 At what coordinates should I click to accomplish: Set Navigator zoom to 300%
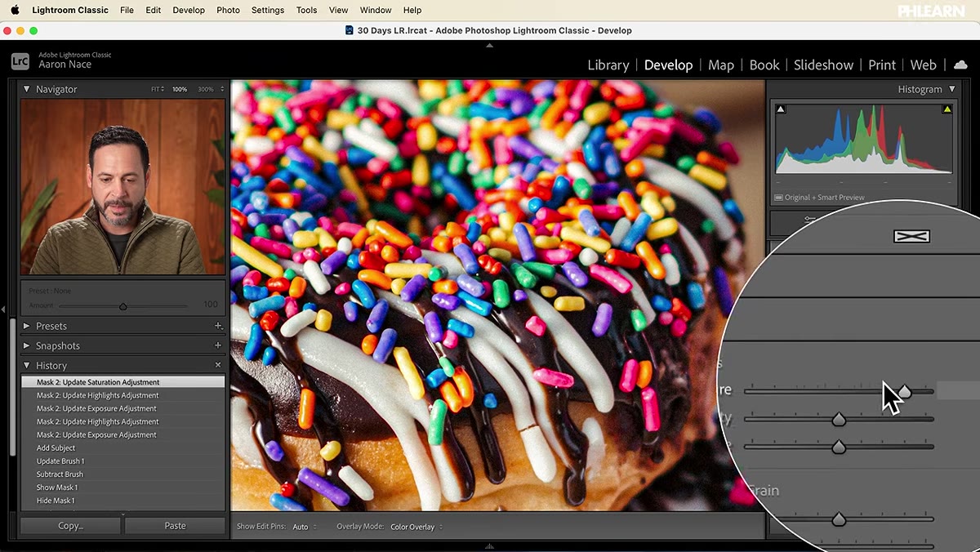(x=206, y=89)
